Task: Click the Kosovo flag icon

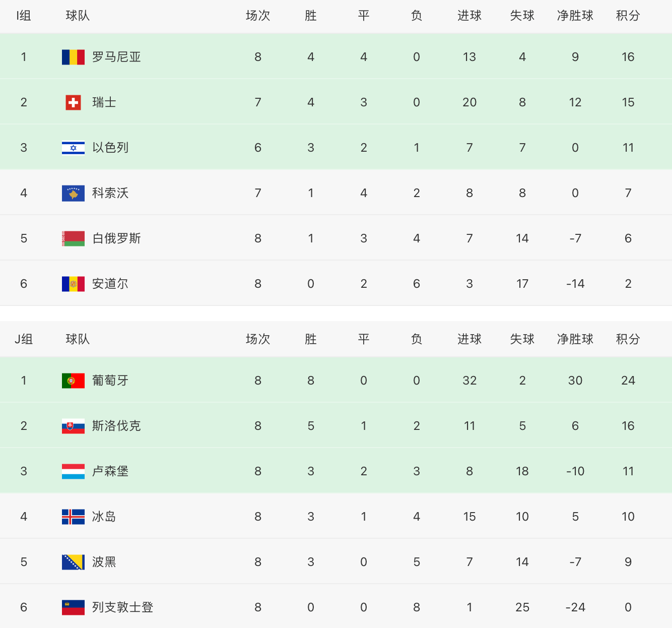Action: (x=73, y=193)
